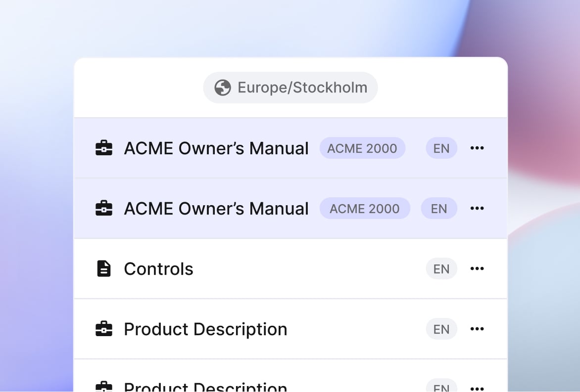The image size is (580, 392).
Task: Click the EN badge on the fully visible Product Description row
Action: (x=441, y=329)
